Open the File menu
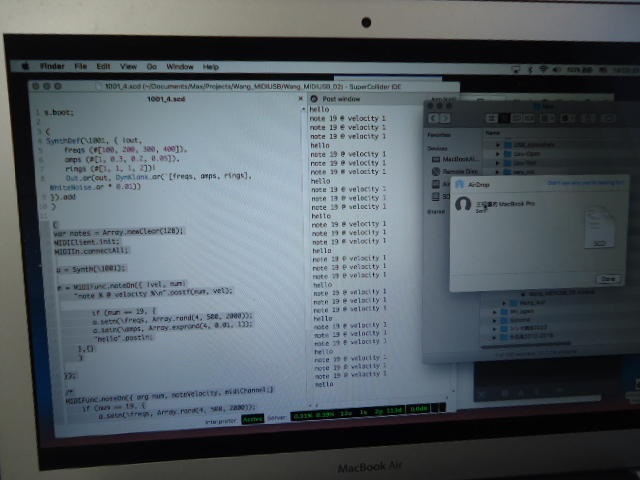The image size is (640, 480). click(x=81, y=66)
